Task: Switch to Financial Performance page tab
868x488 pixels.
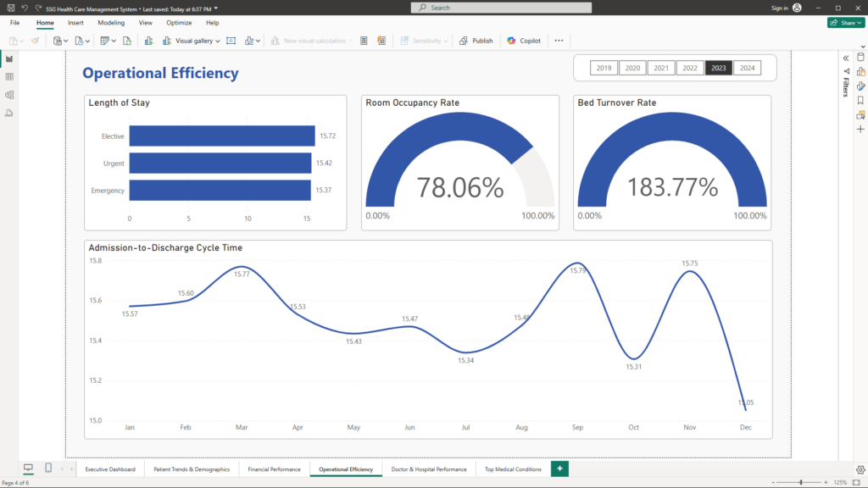Action: 274,469
